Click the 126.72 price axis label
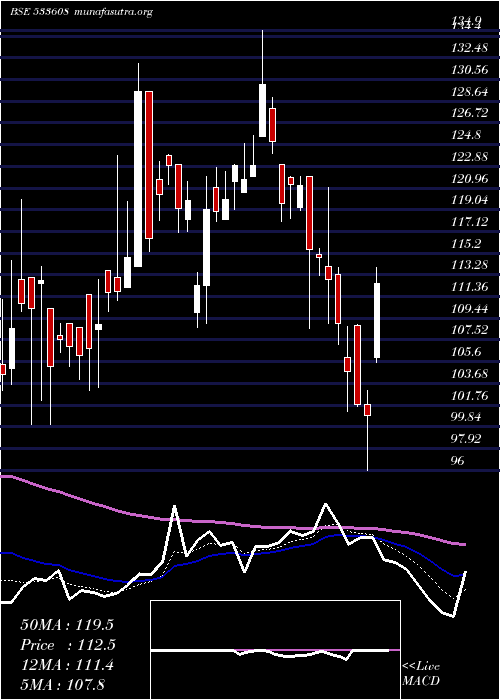The image size is (500, 700). point(469,113)
